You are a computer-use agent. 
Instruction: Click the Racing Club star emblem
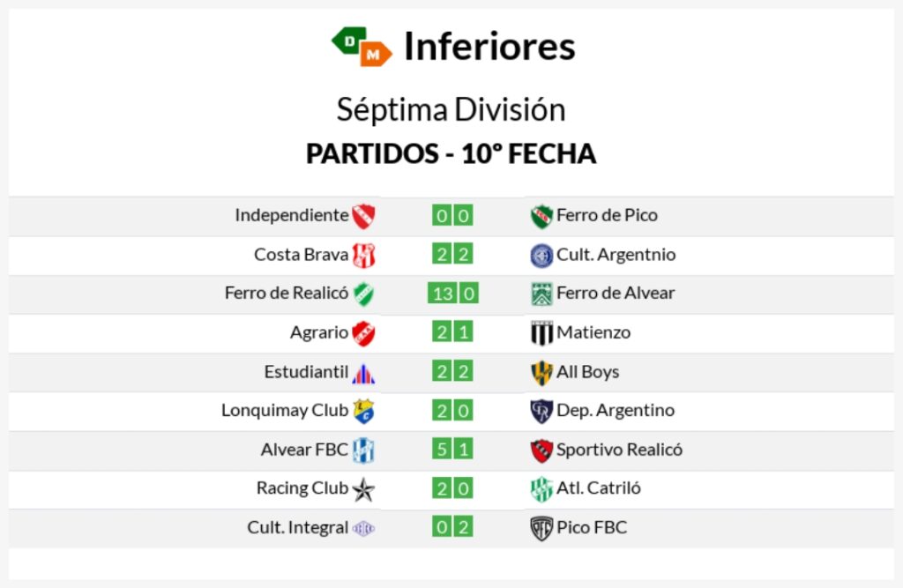[x=363, y=489]
